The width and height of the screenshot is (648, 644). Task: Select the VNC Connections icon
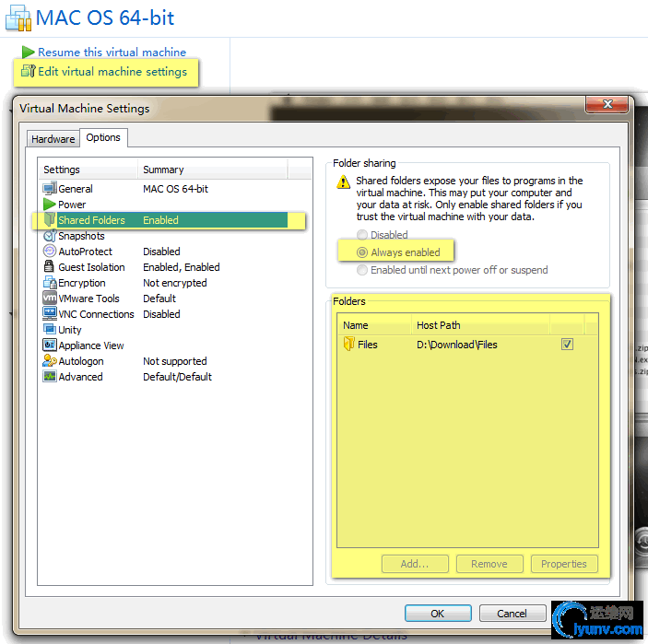pyautogui.click(x=50, y=313)
